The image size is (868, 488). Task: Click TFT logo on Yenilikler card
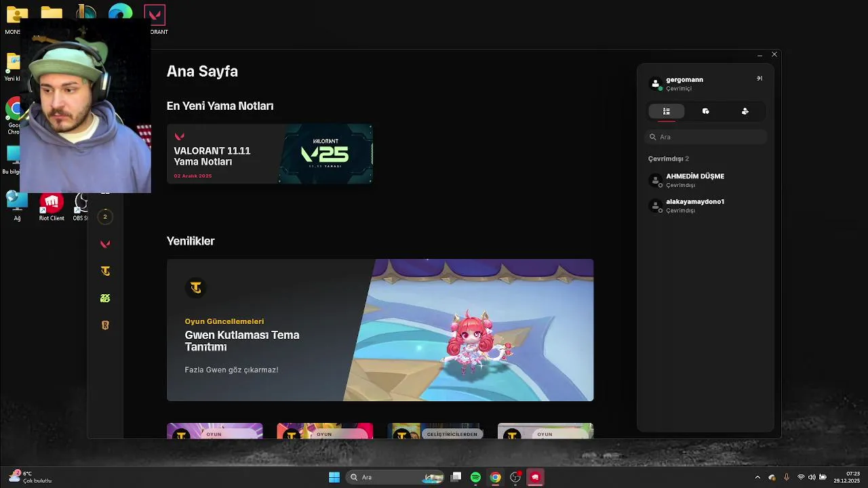pos(195,288)
